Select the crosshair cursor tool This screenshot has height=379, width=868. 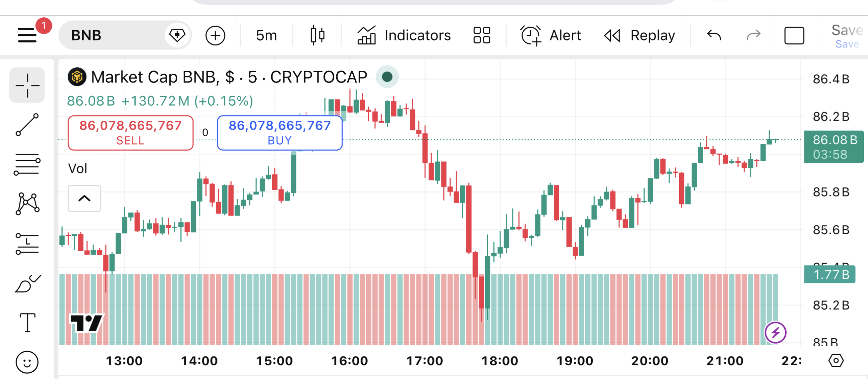(x=27, y=85)
